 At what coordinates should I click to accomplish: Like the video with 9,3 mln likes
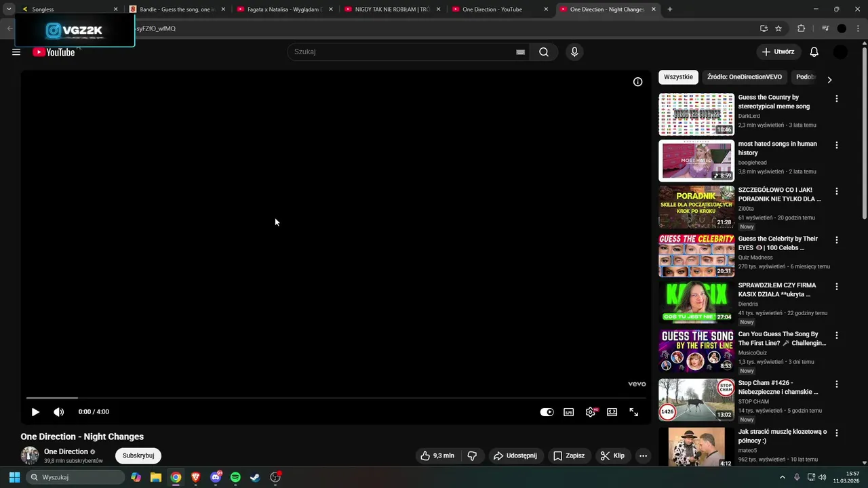coord(437,456)
